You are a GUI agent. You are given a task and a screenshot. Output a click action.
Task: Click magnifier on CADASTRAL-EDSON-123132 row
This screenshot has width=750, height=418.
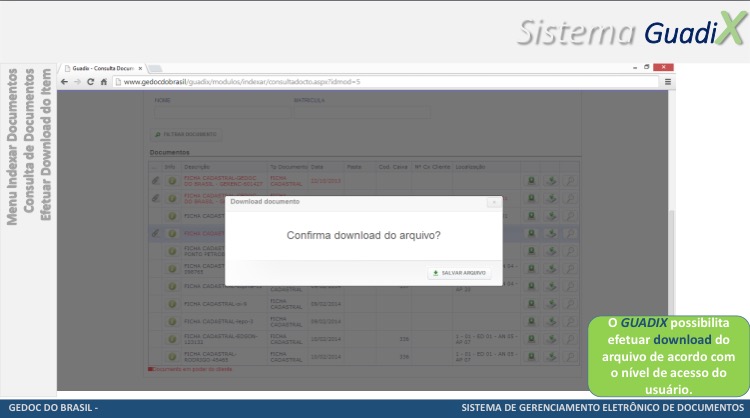[570, 339]
